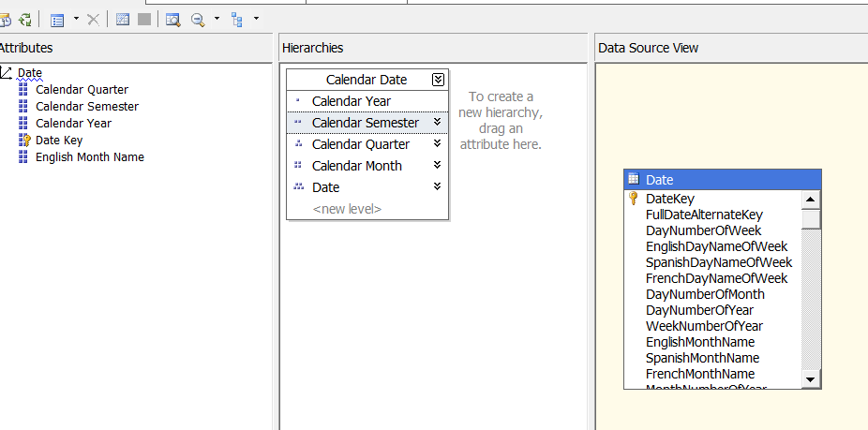Click the single-dot level icon beside Calendar Year

coord(298,101)
